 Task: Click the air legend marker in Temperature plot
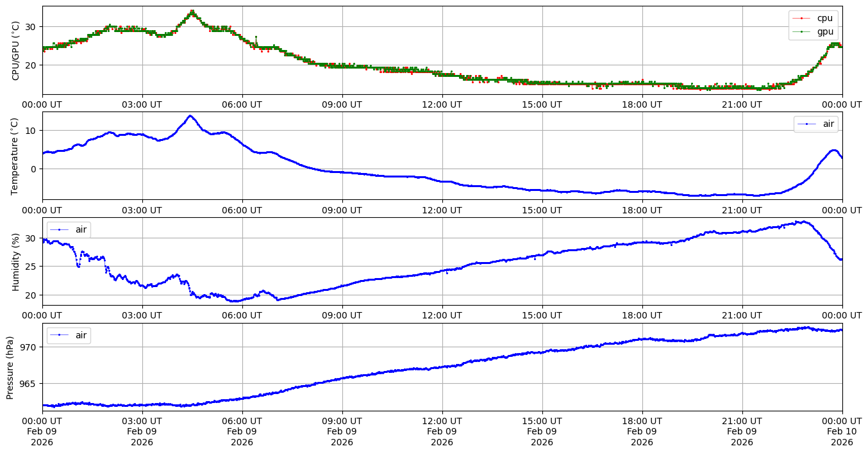(806, 124)
